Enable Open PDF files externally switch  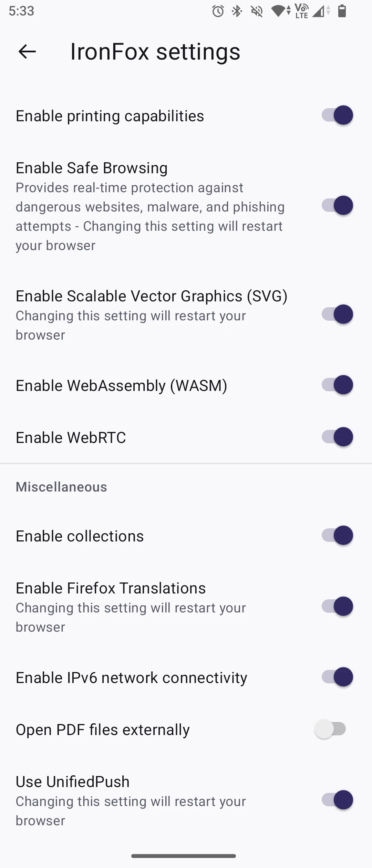point(330,729)
